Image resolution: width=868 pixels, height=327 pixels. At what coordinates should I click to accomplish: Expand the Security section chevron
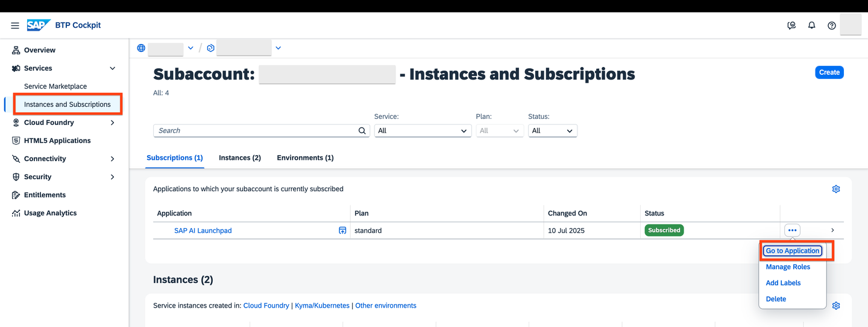(112, 177)
